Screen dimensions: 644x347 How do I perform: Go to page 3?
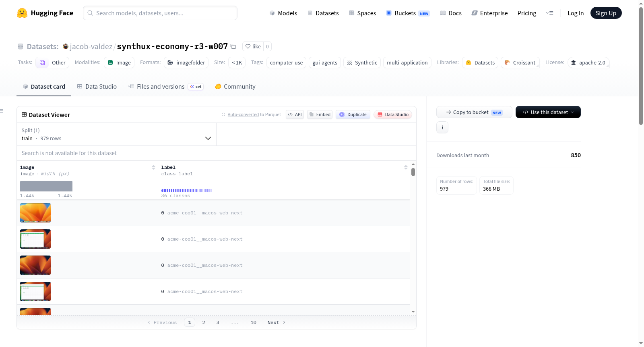click(x=218, y=322)
